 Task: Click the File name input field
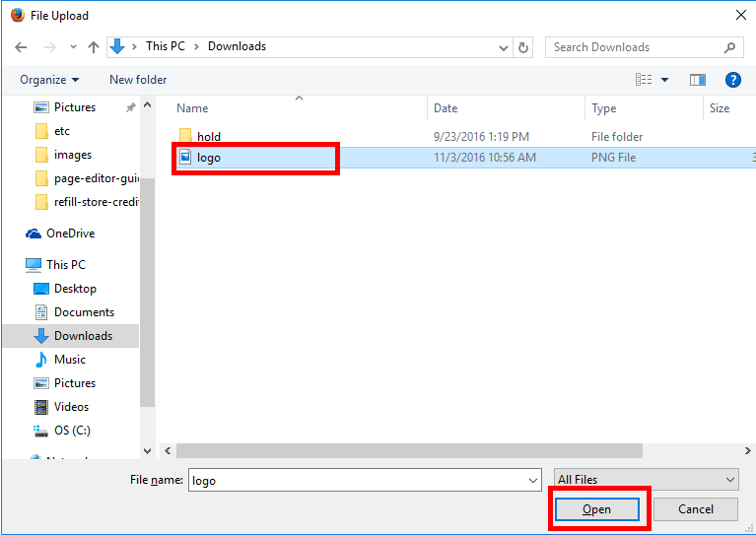(x=357, y=480)
